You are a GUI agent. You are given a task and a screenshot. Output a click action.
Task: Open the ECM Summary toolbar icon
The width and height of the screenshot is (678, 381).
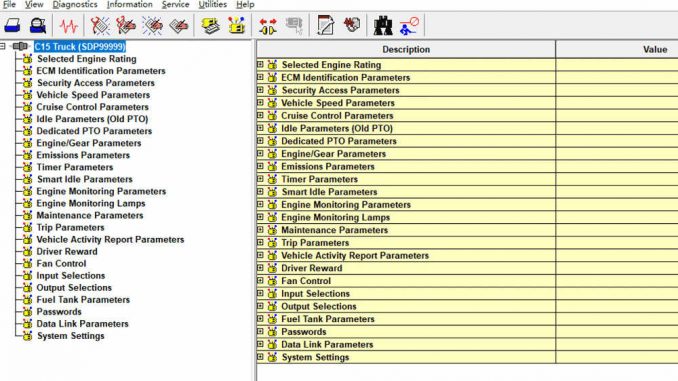coord(211,26)
